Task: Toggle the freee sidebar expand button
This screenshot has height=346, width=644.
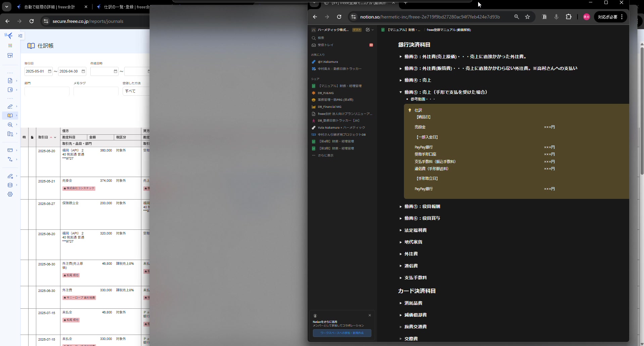Action: tap(20, 36)
